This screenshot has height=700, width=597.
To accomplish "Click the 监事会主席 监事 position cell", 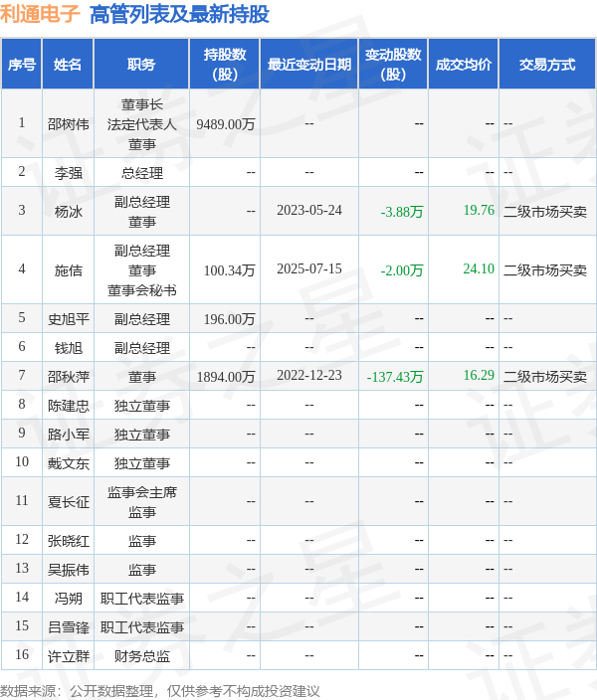I will tap(141, 502).
